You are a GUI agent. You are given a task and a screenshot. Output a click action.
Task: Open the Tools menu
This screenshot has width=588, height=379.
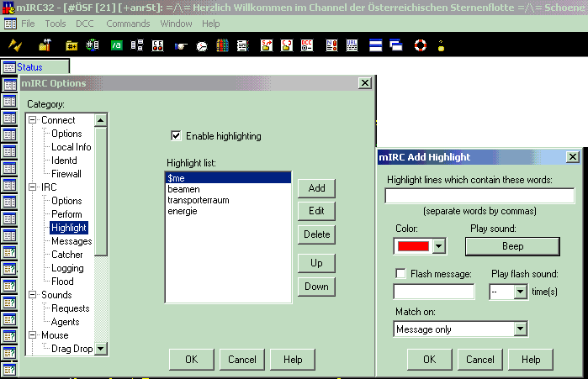(56, 24)
